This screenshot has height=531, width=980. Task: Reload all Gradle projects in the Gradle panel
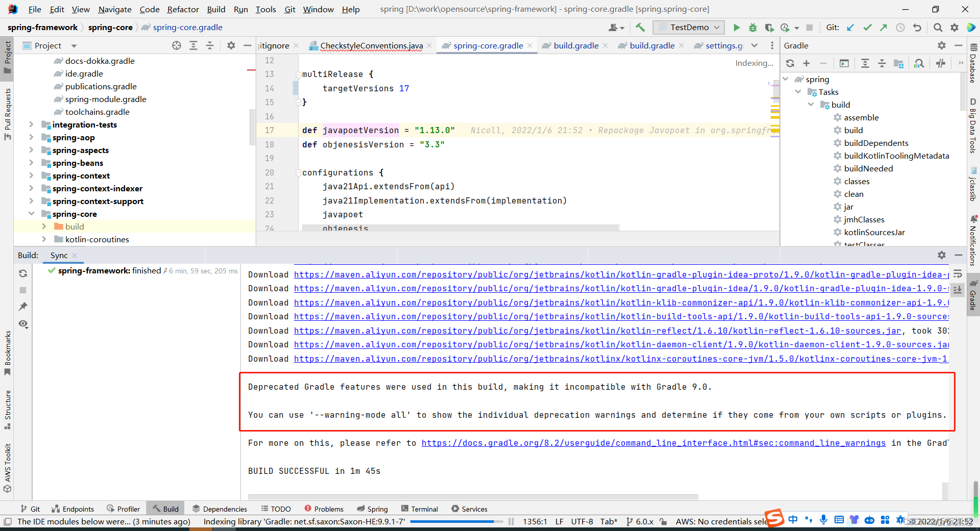coord(791,63)
